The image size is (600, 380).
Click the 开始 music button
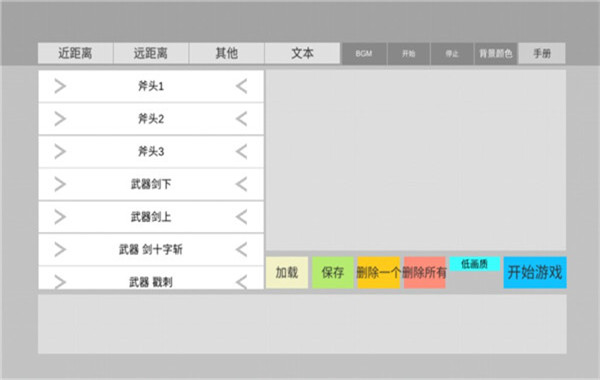tap(408, 54)
